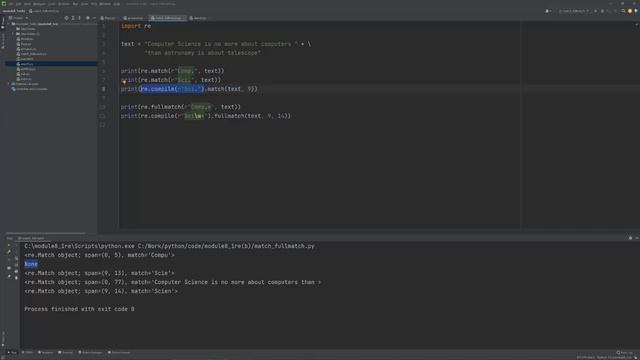Open the Help menu
Viewport: 640px width, 360px height.
117,4
